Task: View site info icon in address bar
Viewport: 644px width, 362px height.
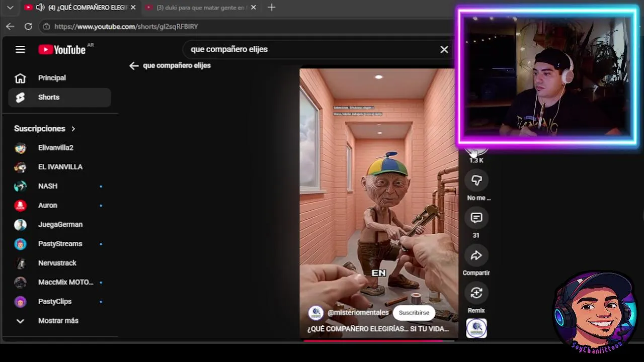Action: (46, 26)
